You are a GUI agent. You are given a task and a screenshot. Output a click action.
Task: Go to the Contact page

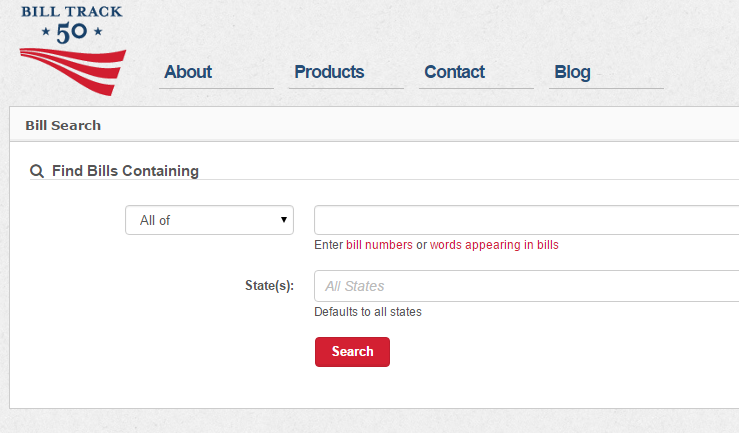click(x=454, y=72)
